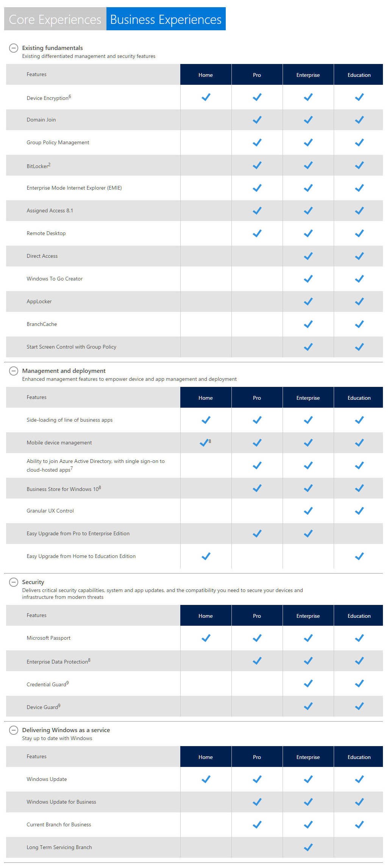Click Pro checkmark for Easy Upgrade to Enterprise
Viewport: 389px width, 868px height.
(x=257, y=534)
